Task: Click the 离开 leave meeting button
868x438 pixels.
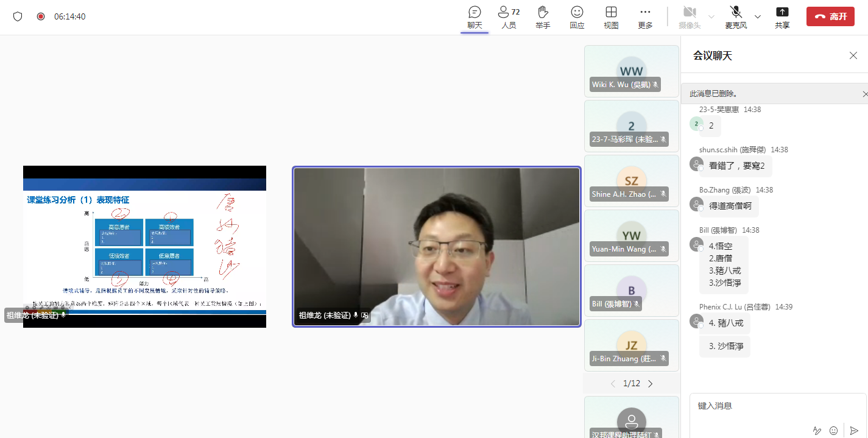Action: pyautogui.click(x=830, y=16)
